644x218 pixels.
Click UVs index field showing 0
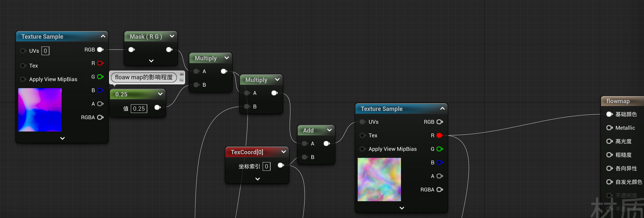point(45,51)
